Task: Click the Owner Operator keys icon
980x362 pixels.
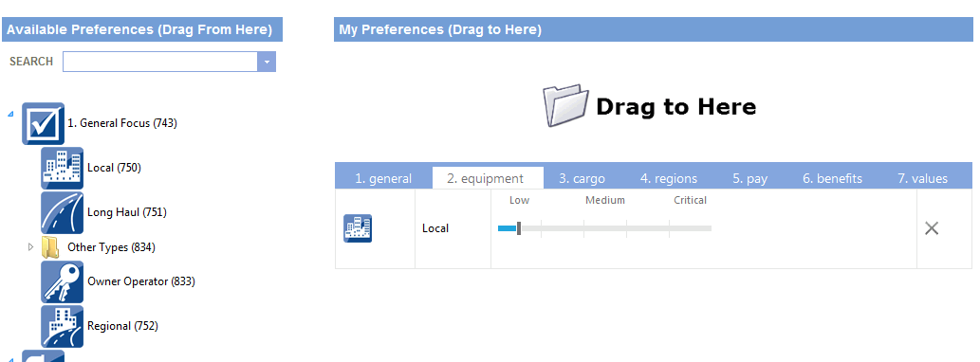Action: (x=62, y=281)
